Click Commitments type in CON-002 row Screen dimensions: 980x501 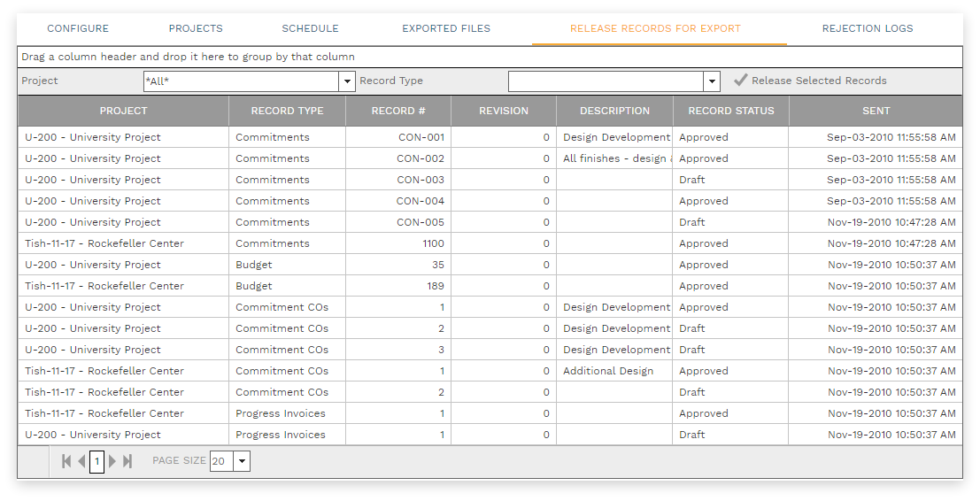273,158
